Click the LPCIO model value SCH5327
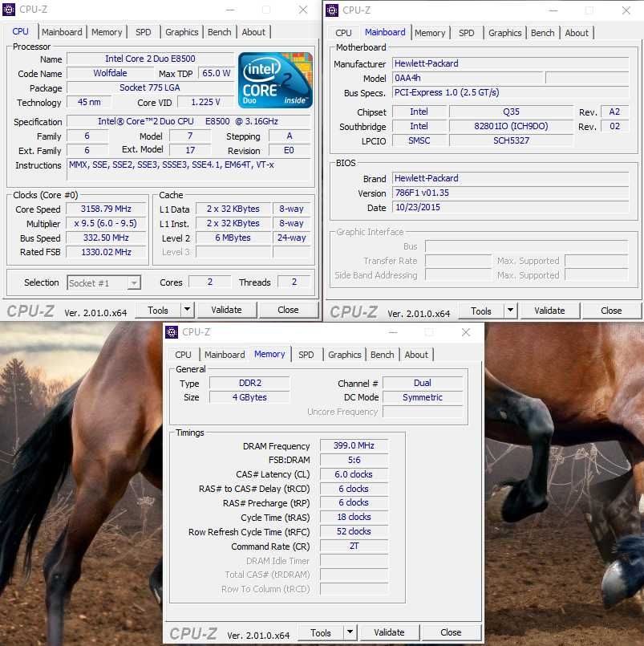The height and width of the screenshot is (646, 644). pyautogui.click(x=511, y=140)
